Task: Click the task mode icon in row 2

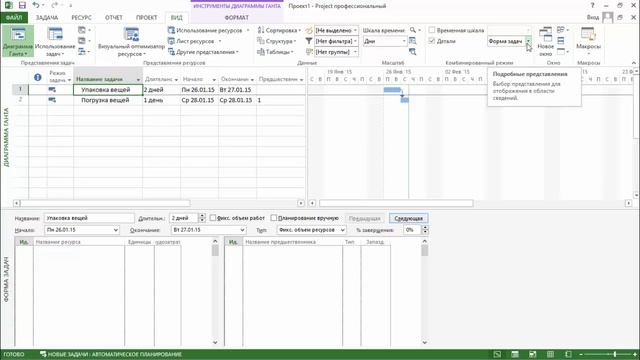Action: [52, 100]
